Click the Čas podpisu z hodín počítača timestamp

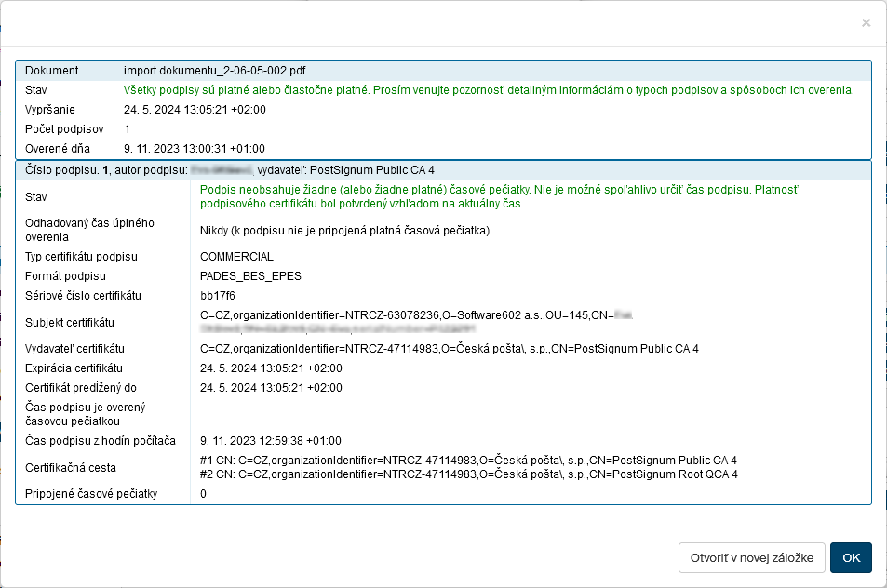(271, 441)
